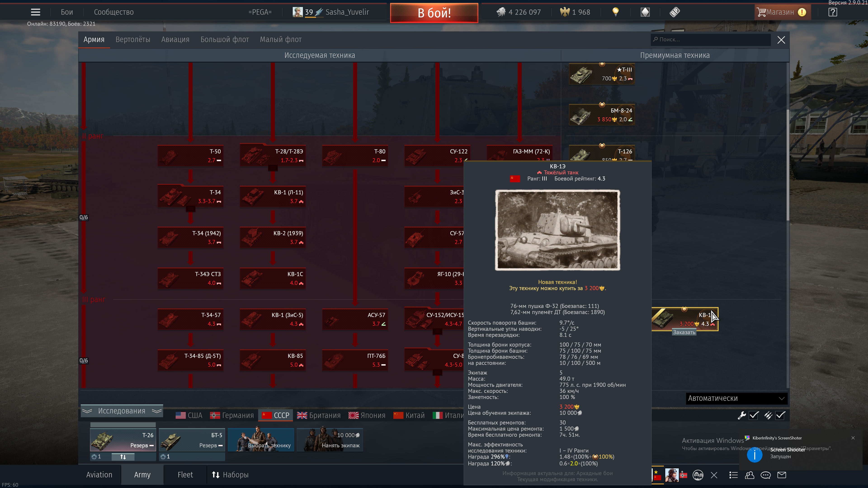Click the golden eagles balance icon
868x488 pixels.
point(565,12)
